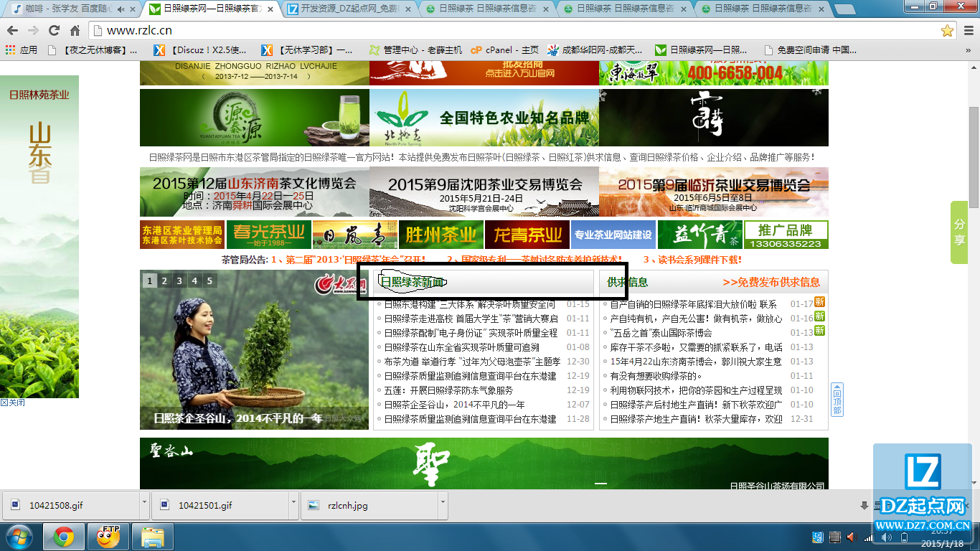Open Windows Explorer folder taskbar icon
This screenshot has width=980, height=551.
coord(153,537)
